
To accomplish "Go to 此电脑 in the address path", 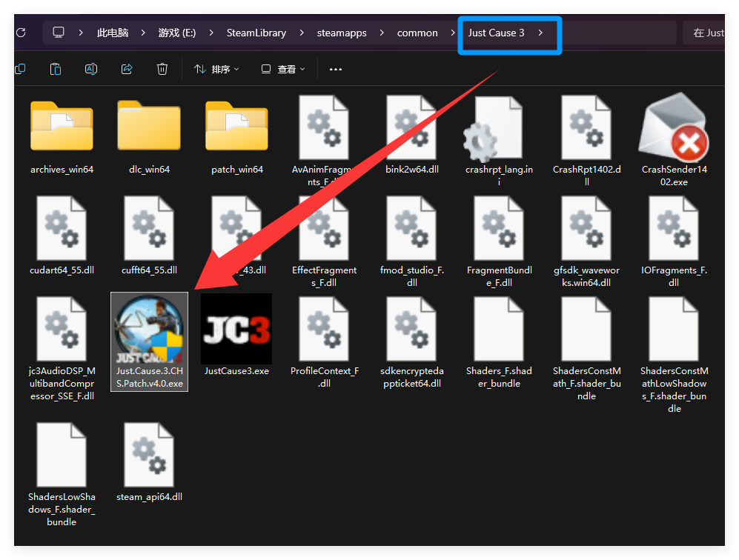I will click(113, 33).
